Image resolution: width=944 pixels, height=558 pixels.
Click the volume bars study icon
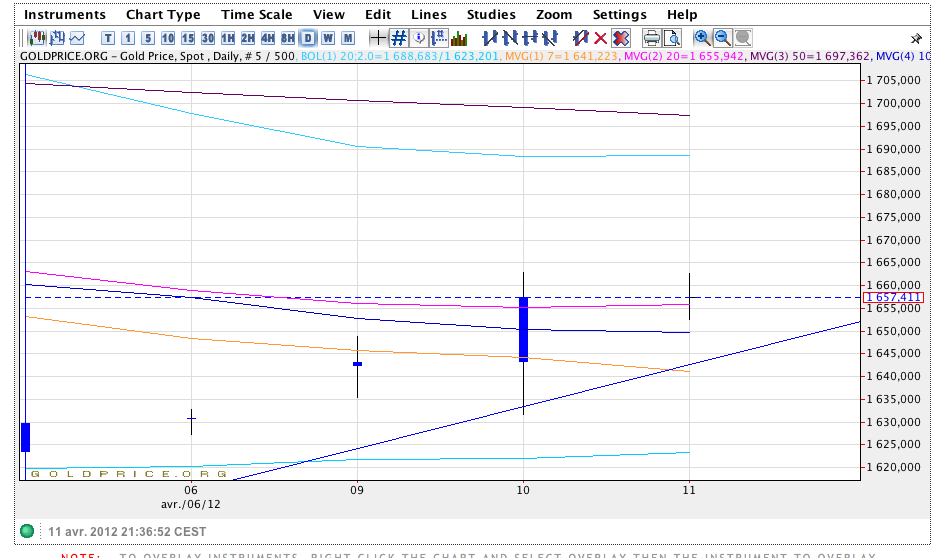(x=459, y=38)
